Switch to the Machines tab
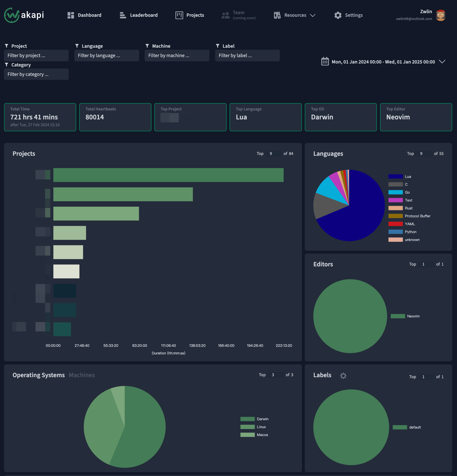457x476 pixels. click(82, 375)
